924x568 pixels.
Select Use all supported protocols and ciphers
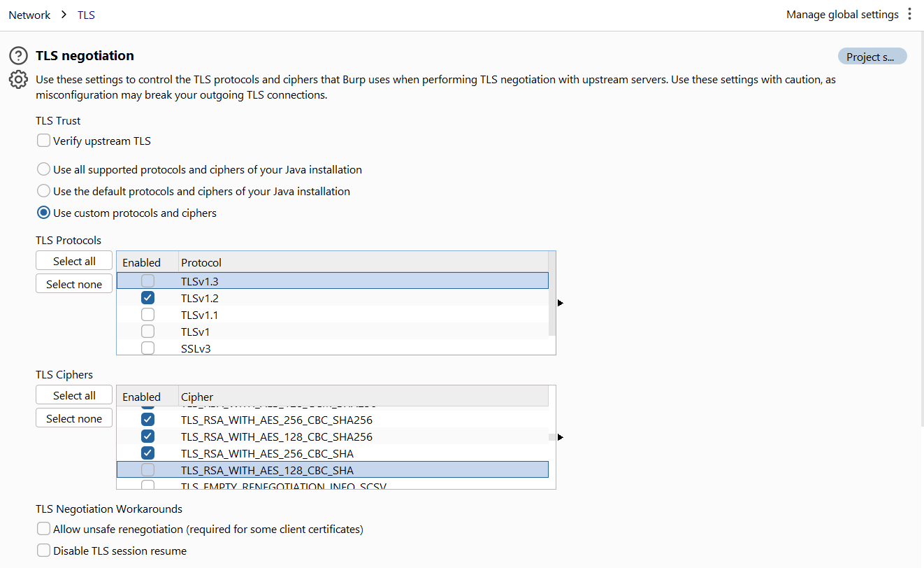44,170
